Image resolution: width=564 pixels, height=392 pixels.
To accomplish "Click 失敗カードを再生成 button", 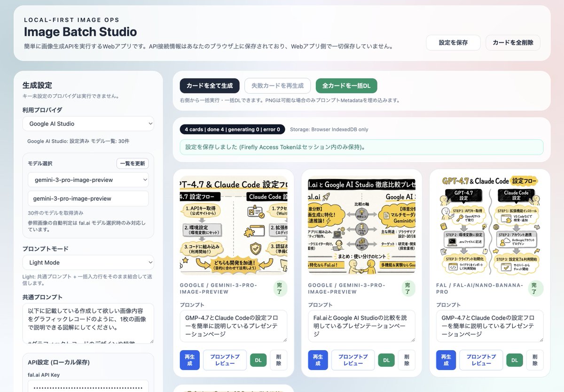I will [x=277, y=86].
